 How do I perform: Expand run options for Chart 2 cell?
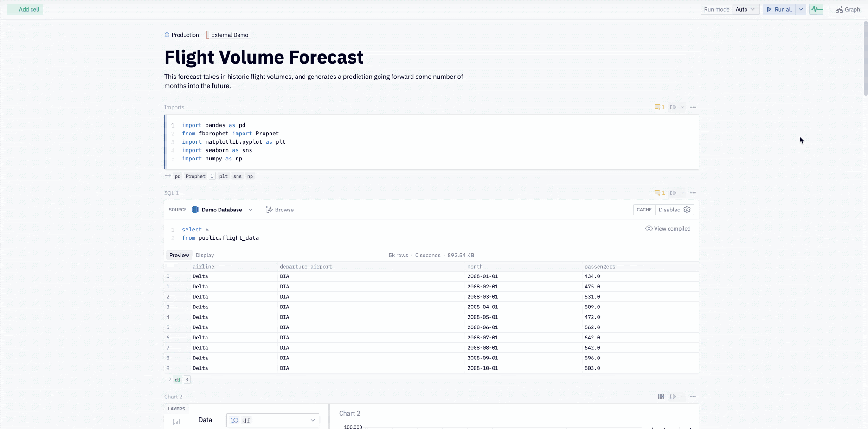[682, 397]
